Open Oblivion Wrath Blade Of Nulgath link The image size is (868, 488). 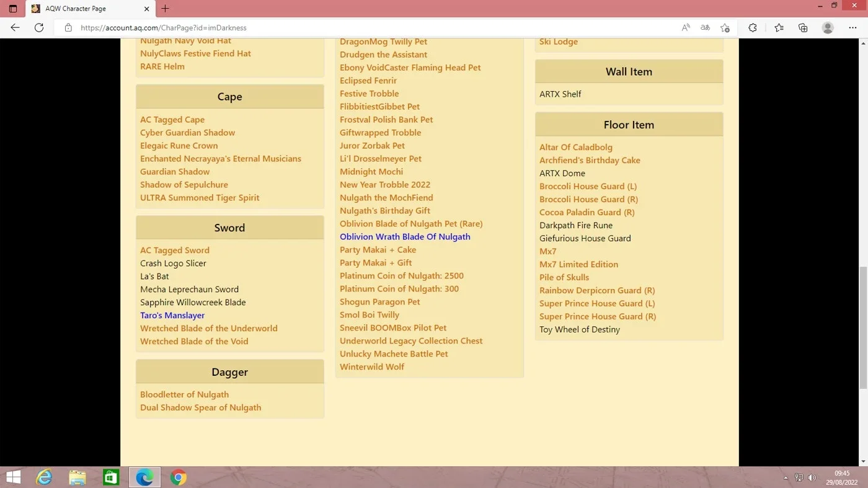[405, 237]
